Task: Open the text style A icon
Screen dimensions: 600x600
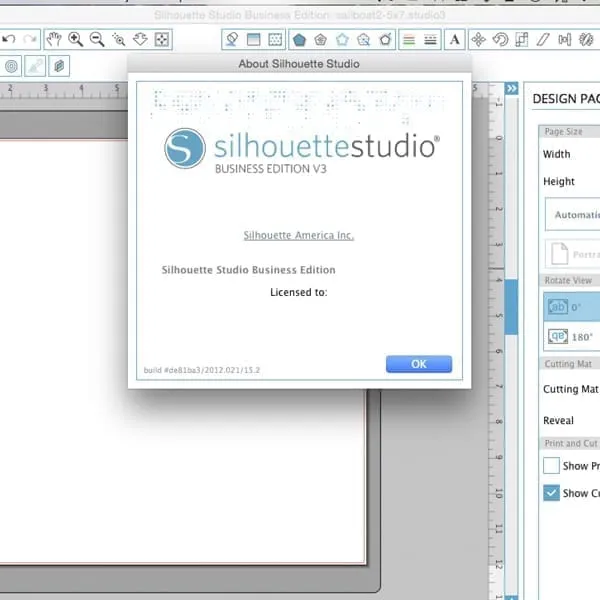Action: [455, 39]
